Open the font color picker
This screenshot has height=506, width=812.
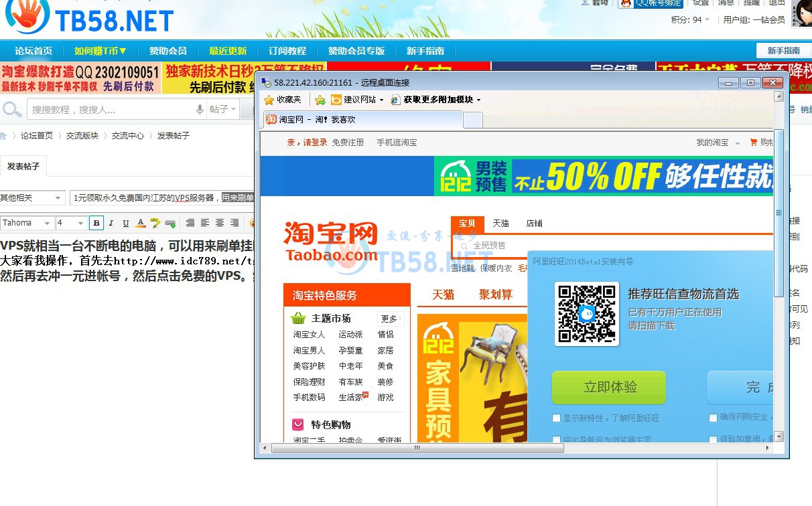[x=141, y=223]
